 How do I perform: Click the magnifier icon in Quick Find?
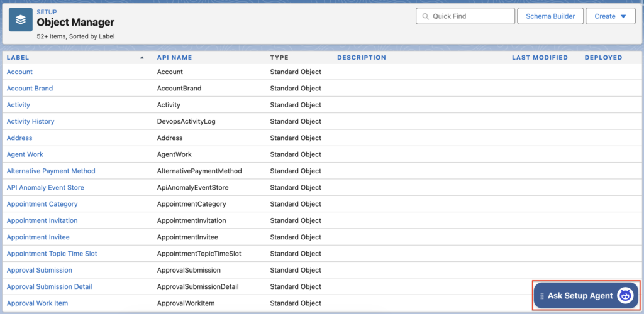click(425, 16)
